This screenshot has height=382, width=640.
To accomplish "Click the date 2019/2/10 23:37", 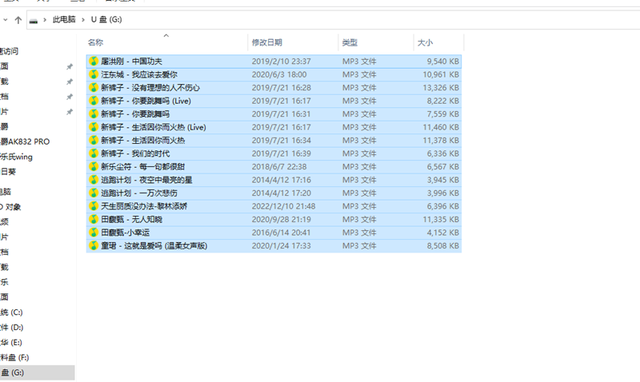I will (x=281, y=61).
